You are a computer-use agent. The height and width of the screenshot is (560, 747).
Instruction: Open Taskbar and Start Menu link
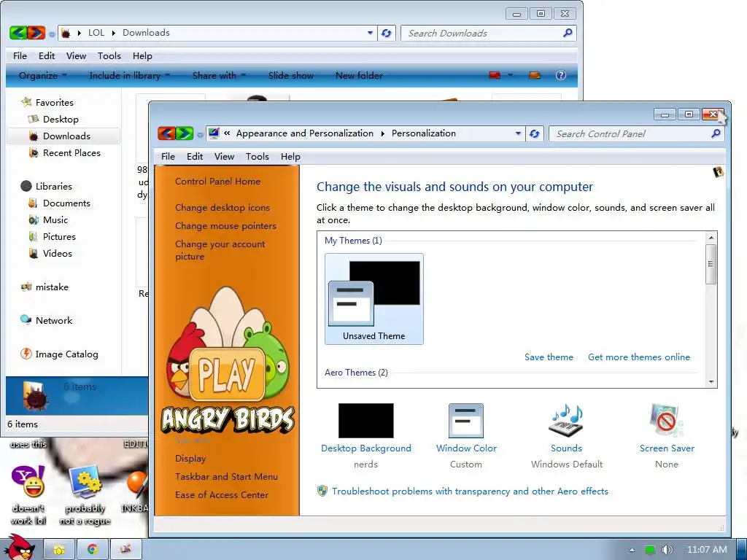[x=226, y=476]
